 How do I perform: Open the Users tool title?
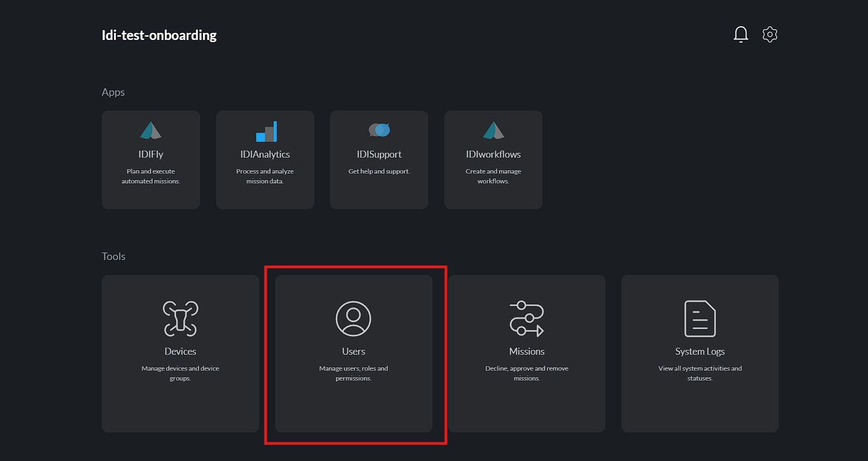353,351
